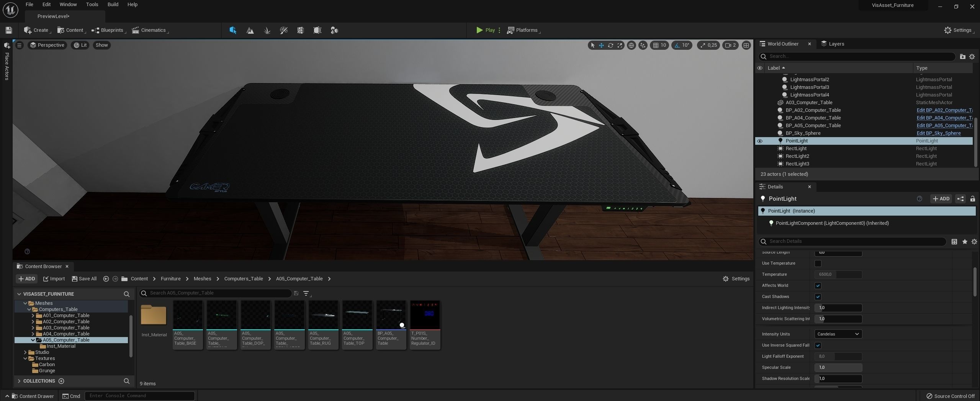Lock the Details panel selection
The height and width of the screenshot is (401, 980).
pyautogui.click(x=972, y=199)
